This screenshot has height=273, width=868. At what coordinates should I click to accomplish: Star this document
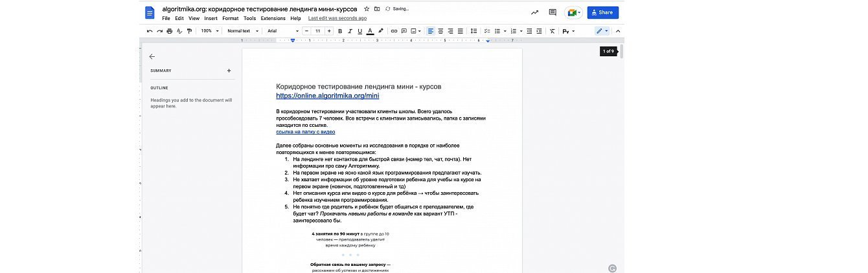click(x=367, y=9)
